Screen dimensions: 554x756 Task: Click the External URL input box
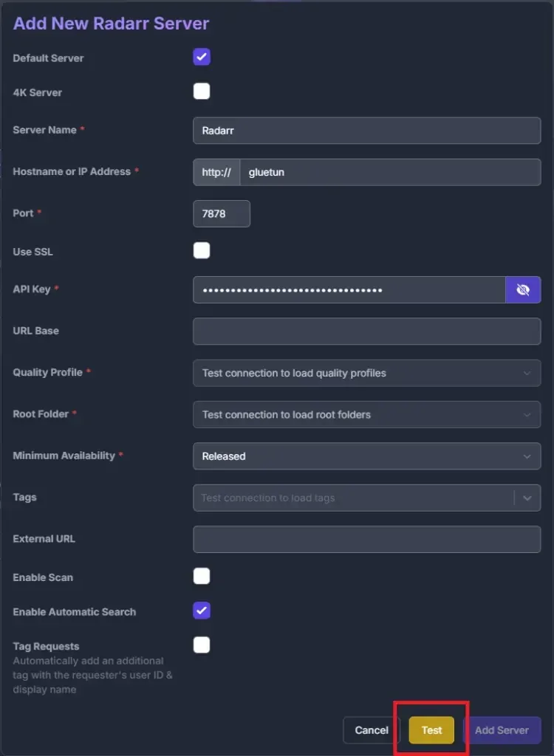pos(366,540)
